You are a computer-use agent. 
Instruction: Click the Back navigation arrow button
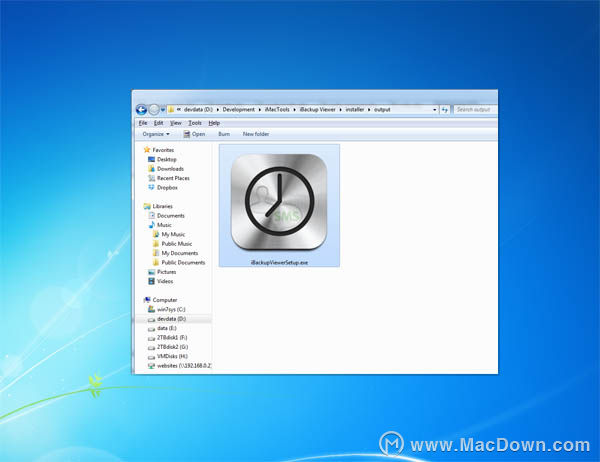141,110
